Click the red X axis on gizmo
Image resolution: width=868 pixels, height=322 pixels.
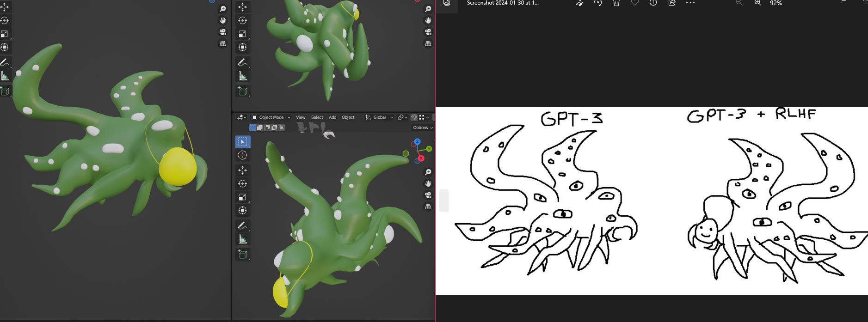click(421, 158)
